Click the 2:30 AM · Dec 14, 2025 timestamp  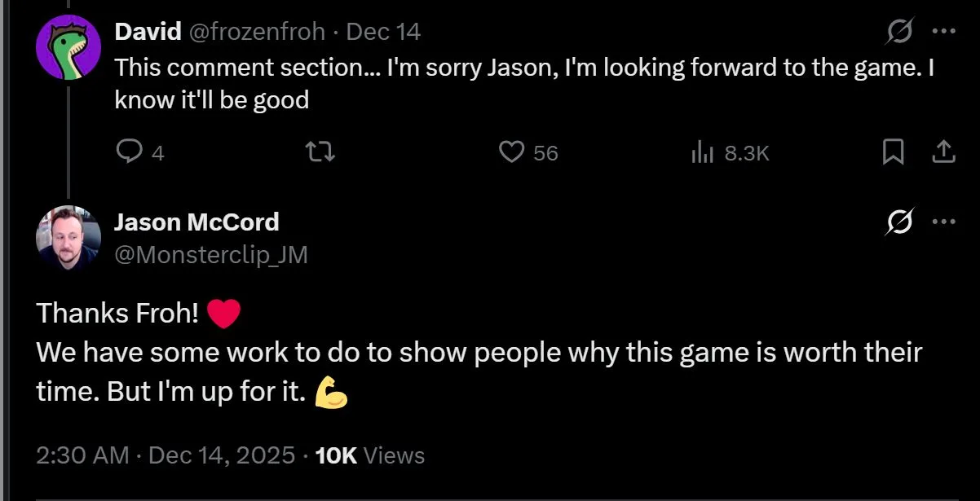point(166,455)
